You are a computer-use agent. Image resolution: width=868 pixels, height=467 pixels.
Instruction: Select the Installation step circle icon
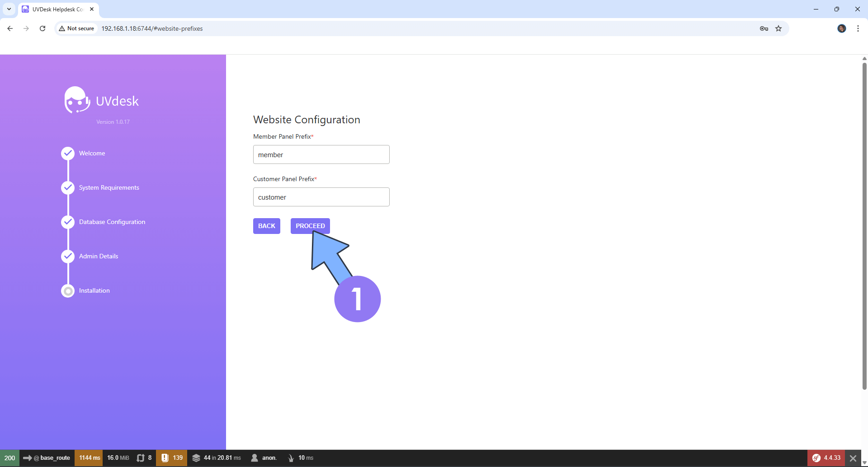click(68, 290)
